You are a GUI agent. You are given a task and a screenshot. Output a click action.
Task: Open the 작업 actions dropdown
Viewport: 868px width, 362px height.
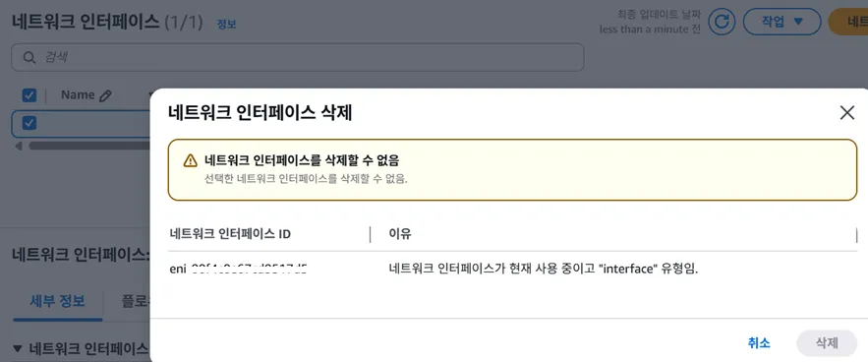[x=781, y=22]
